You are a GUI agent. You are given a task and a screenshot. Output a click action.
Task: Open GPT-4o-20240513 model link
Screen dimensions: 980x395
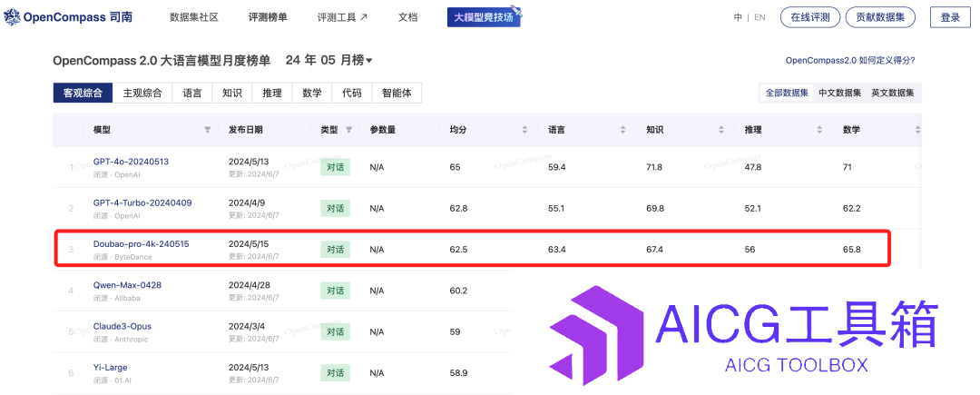coord(131,162)
